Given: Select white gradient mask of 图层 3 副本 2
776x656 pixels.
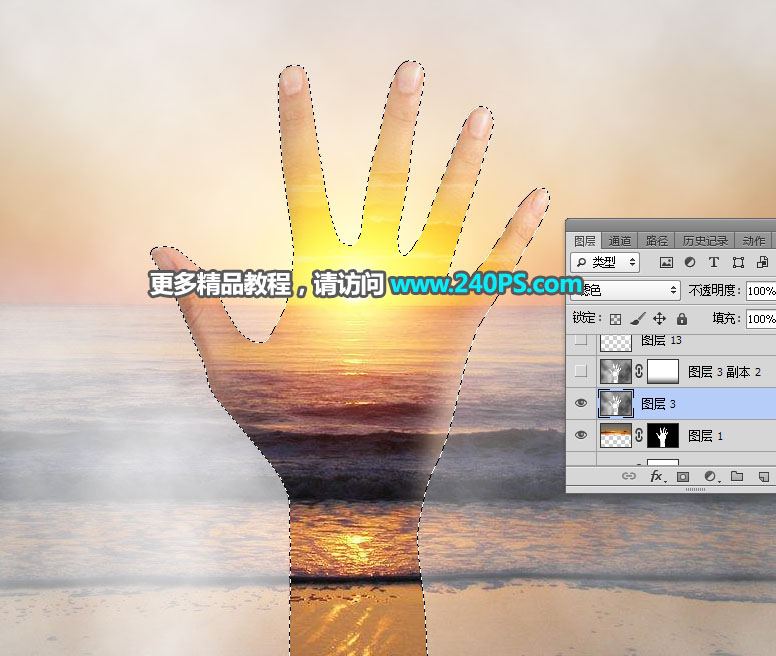Looking at the screenshot, I should [663, 372].
